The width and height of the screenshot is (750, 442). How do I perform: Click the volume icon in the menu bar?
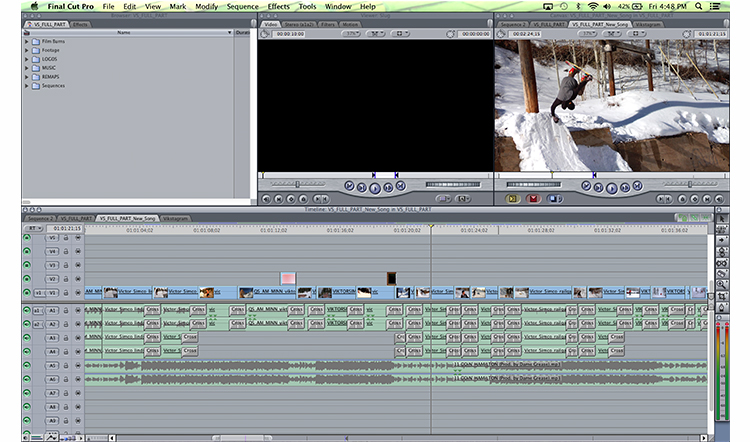(607, 6)
